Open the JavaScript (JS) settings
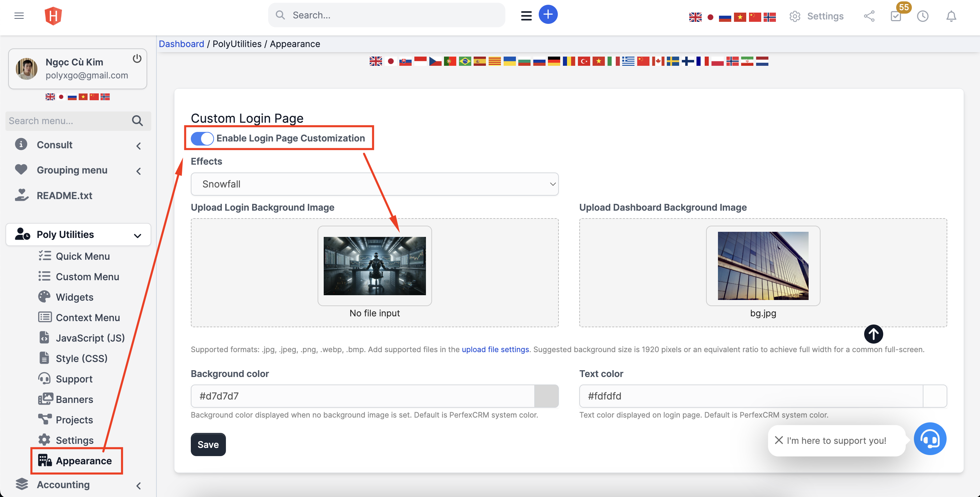Viewport: 980px width, 497px height. point(90,337)
